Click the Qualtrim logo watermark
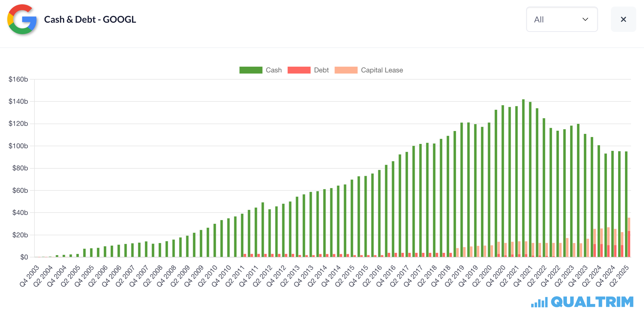The width and height of the screenshot is (644, 312). (592, 302)
